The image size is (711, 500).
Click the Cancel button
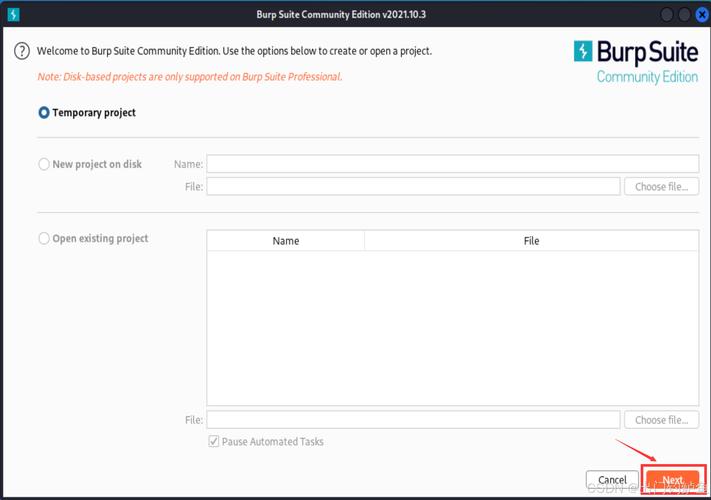tap(612, 480)
